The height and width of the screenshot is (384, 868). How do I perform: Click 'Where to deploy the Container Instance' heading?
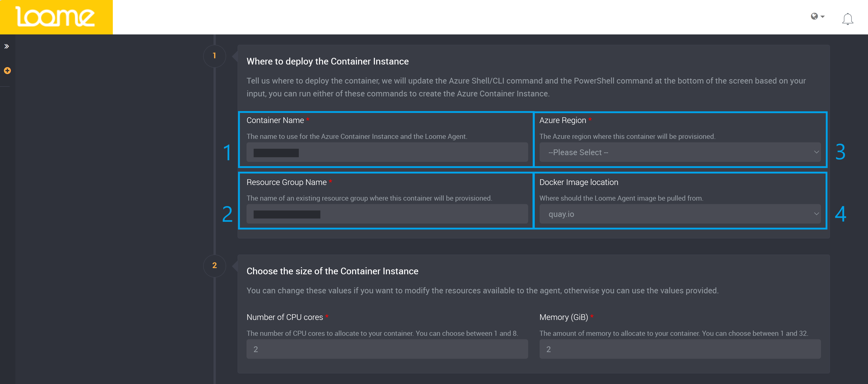(x=327, y=61)
